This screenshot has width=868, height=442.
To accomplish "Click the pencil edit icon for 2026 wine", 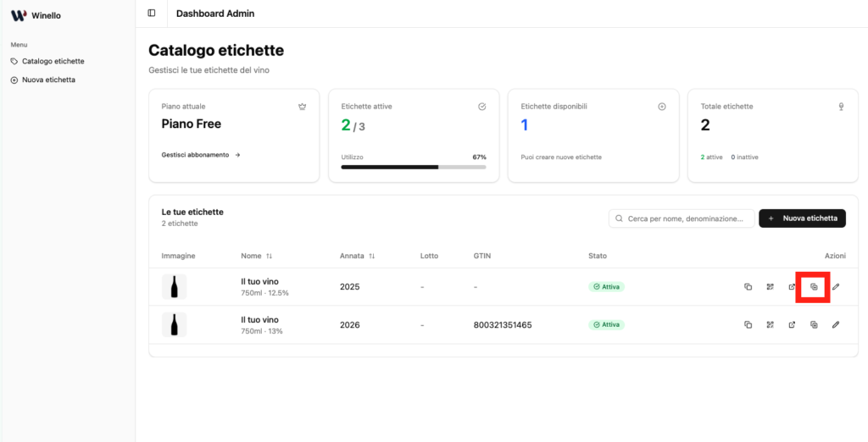I will point(836,324).
